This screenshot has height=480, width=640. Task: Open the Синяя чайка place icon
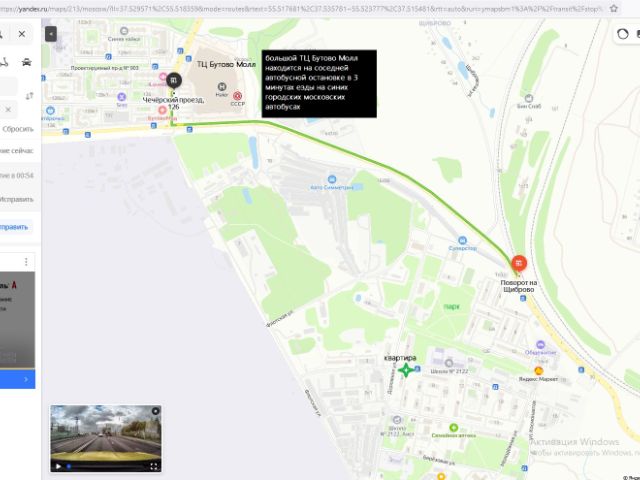coord(124,31)
